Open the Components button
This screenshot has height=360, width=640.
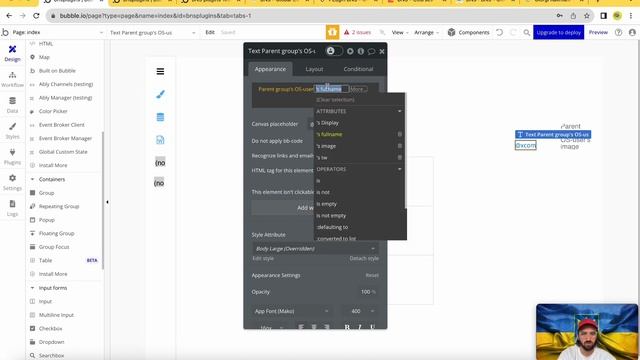point(469,32)
